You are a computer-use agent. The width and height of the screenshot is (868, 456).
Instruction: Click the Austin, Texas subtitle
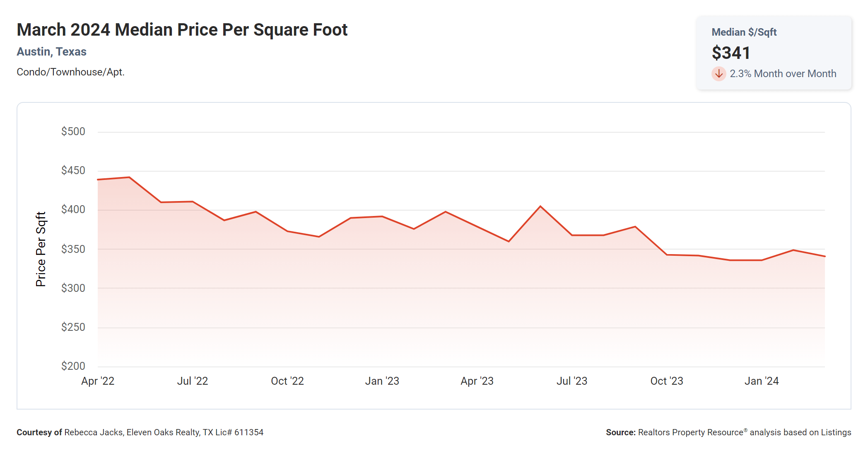51,52
